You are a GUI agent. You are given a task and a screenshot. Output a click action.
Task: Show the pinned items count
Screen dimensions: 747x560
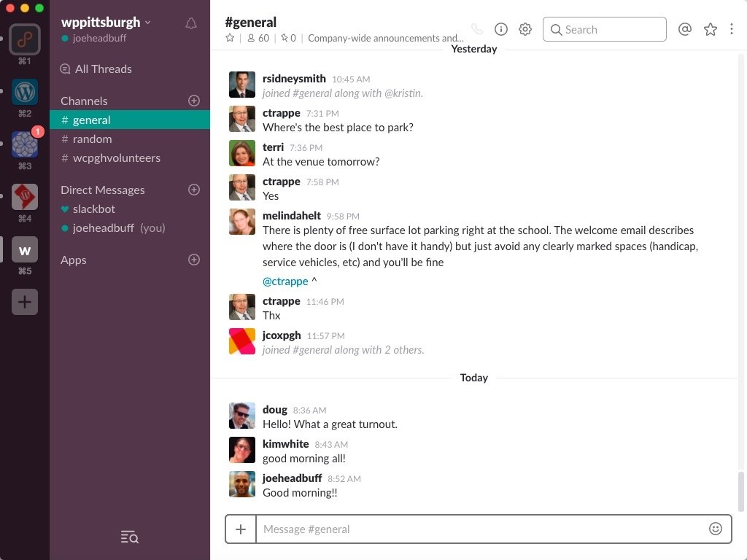[288, 38]
